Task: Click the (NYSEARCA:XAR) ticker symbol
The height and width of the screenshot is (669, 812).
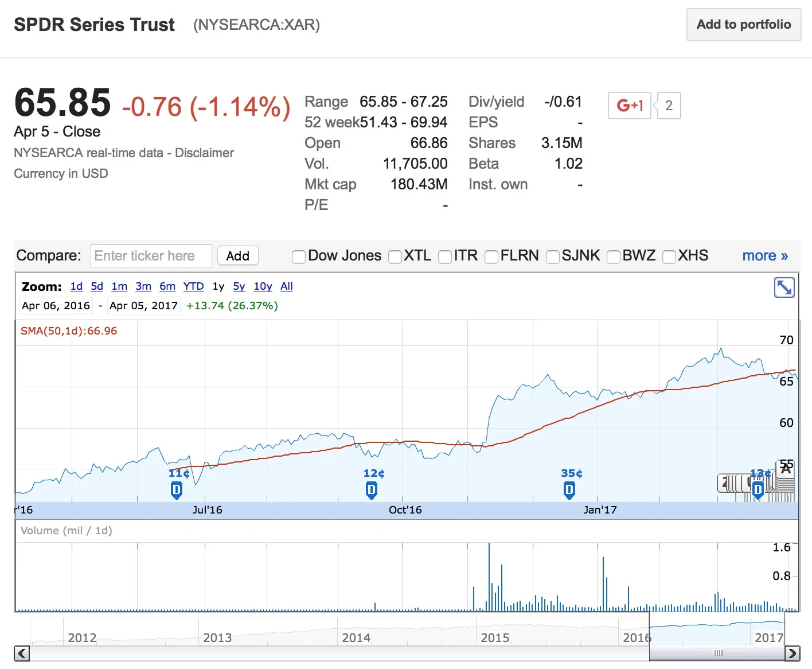Action: pos(256,25)
